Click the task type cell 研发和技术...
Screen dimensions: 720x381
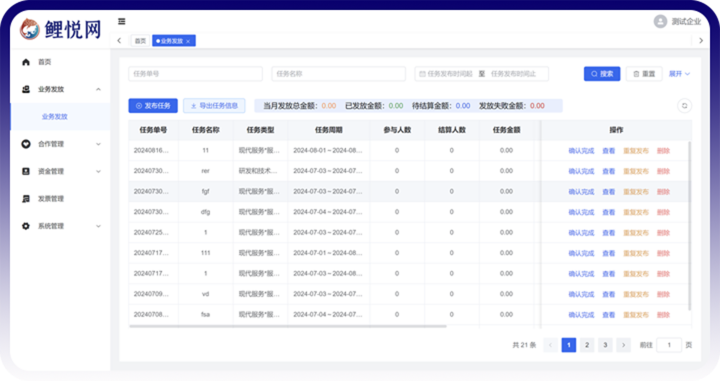258,171
